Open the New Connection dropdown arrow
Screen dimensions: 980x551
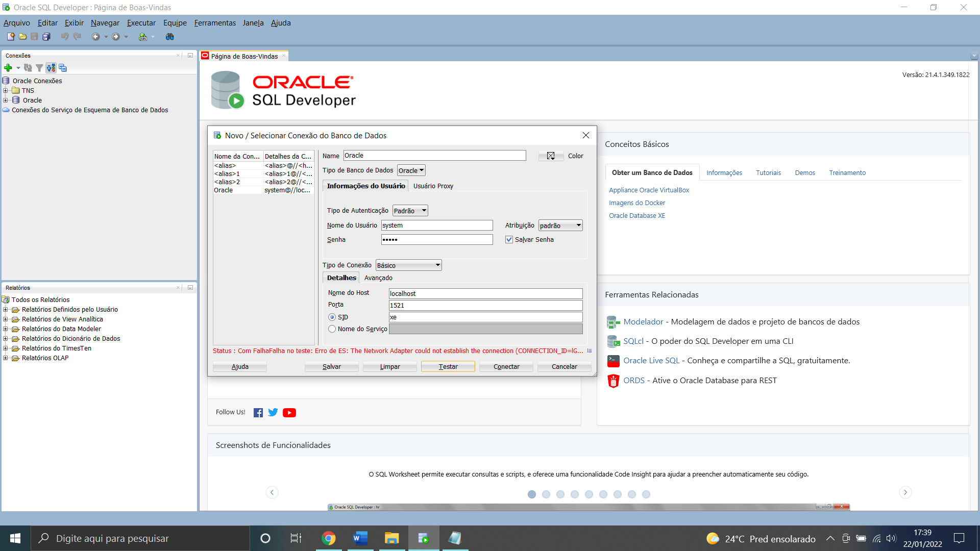coord(18,68)
